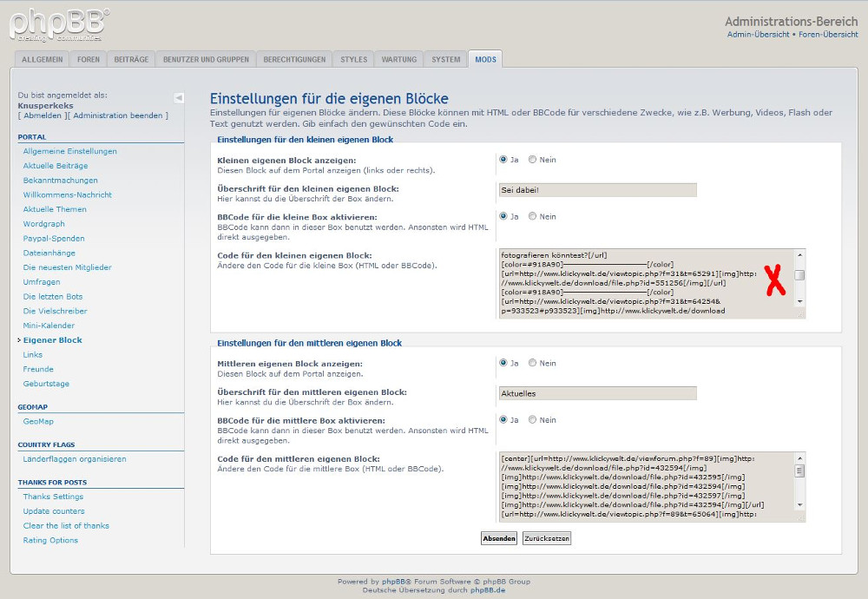Collapse the sidebar with the arrow icon
This screenshot has width=868, height=599.
tap(179, 98)
